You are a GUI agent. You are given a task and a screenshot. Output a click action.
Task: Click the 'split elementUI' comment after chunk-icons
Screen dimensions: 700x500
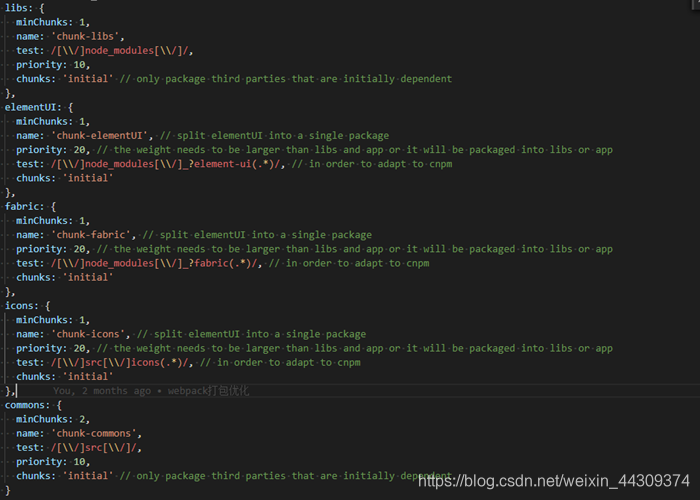point(251,334)
